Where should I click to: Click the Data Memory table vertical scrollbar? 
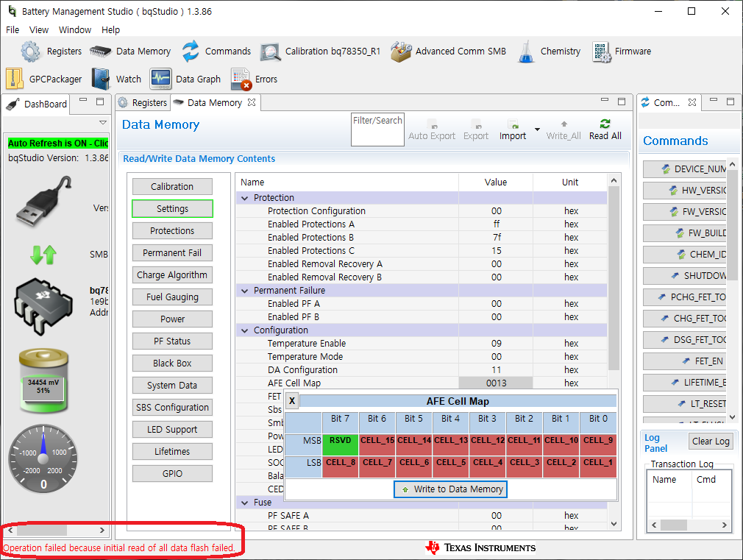tap(614, 352)
